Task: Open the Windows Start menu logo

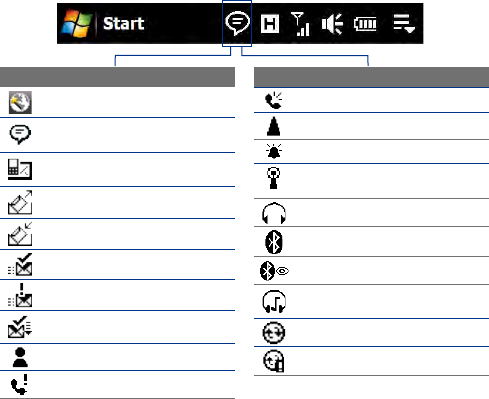Action: 77,23
